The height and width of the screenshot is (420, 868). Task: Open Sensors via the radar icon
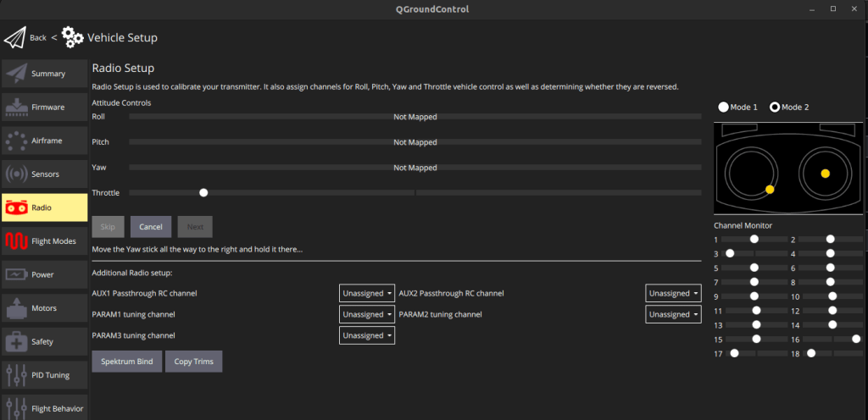point(16,174)
